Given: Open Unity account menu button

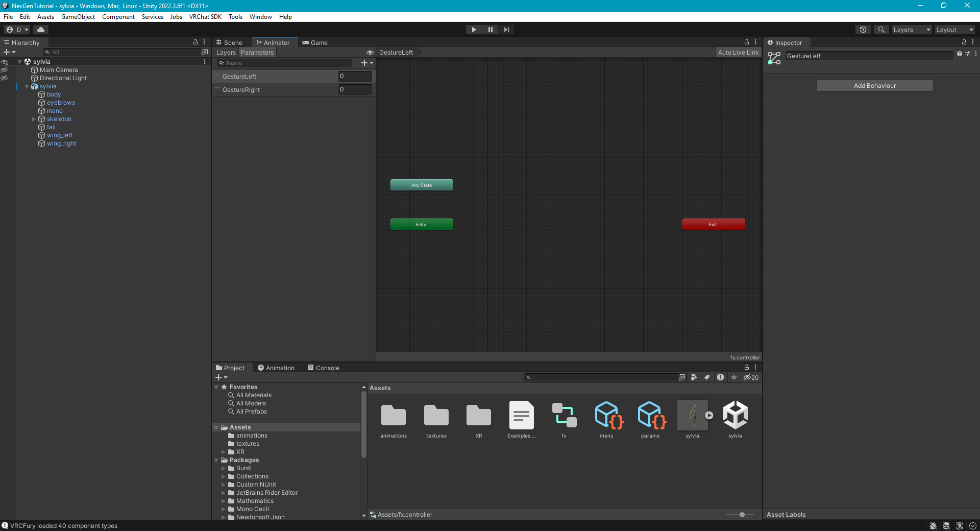Looking at the screenshot, I should (17, 30).
